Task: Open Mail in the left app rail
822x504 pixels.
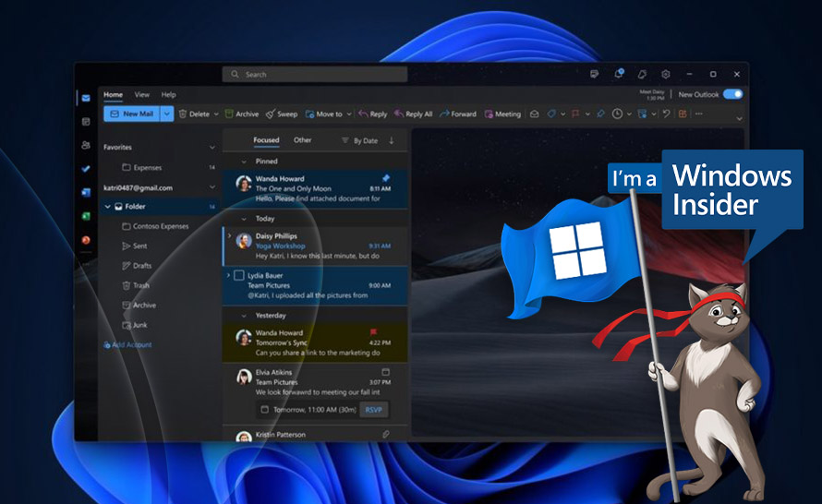Action: 86,98
